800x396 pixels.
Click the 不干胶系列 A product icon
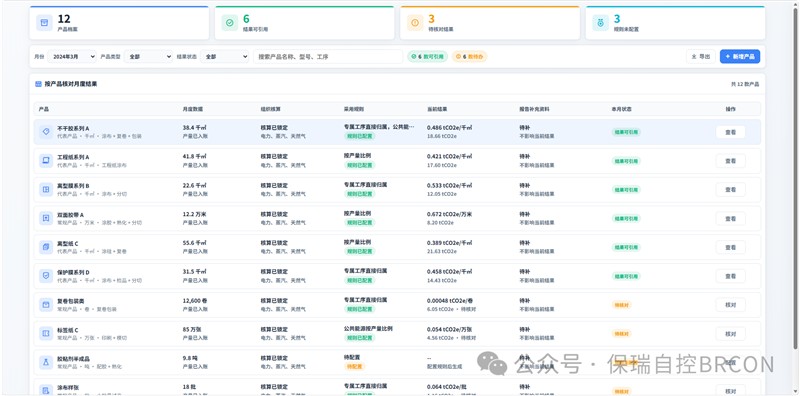tap(46, 132)
